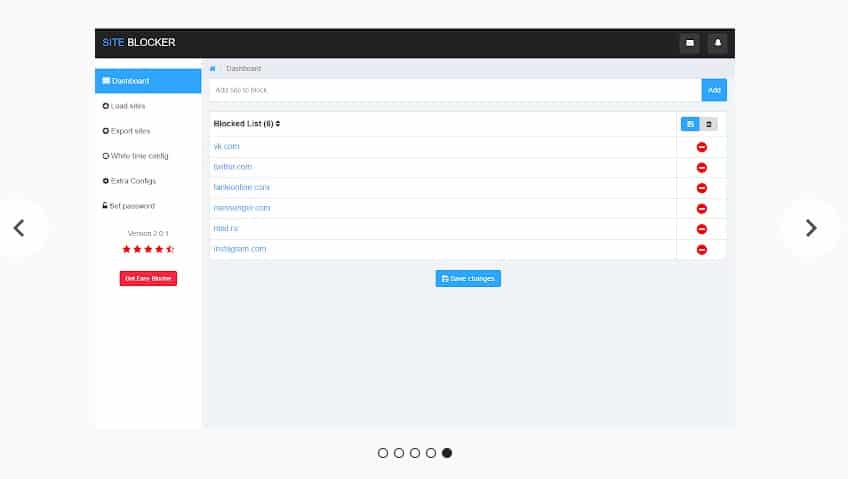Go to next slide with right arrow
848x479 pixels.
tap(811, 228)
